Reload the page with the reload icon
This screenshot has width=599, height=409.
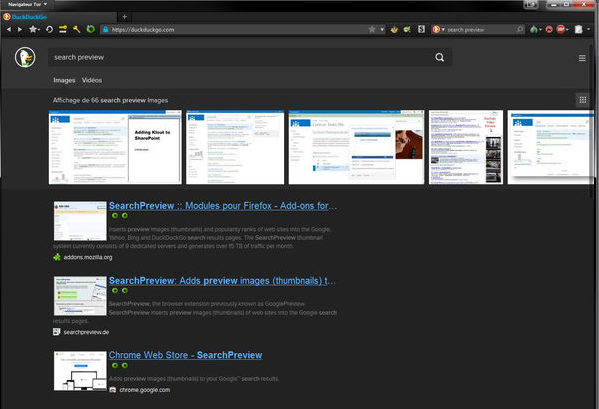click(49, 29)
